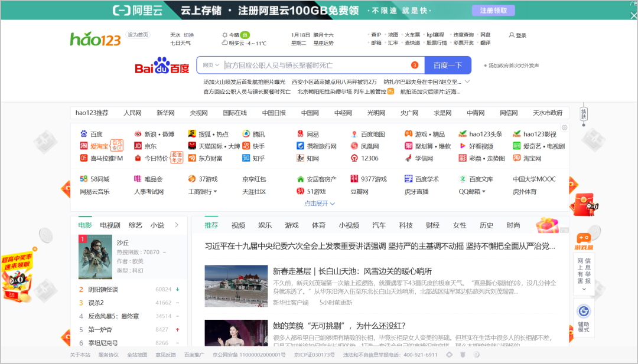Click the 辅助模式 accessibility icon
Screen dimensions: 638x364
pos(584,311)
